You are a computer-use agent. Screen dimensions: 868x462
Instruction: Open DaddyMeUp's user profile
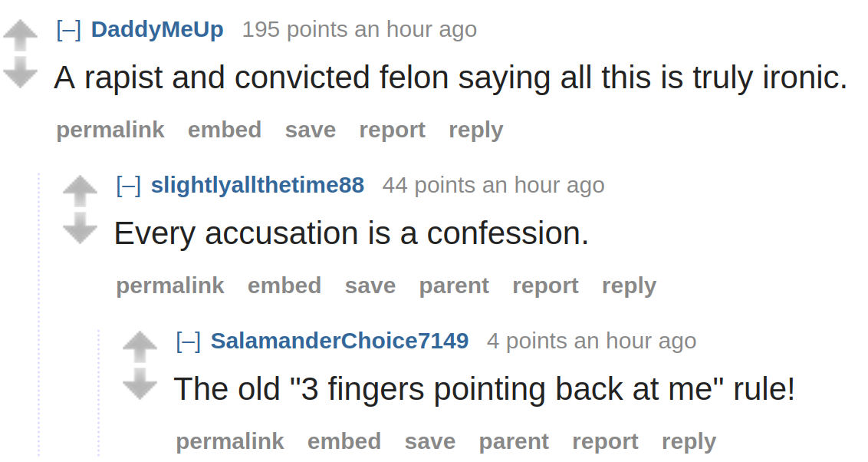point(157,29)
